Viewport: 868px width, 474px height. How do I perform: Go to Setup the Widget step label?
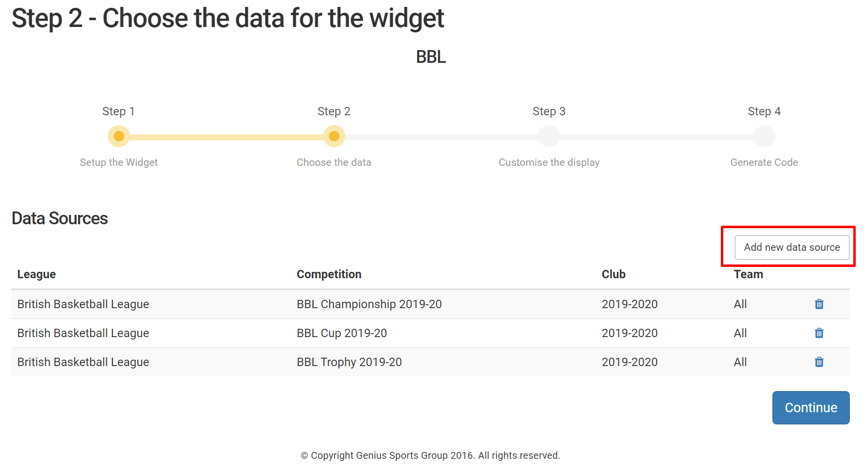(119, 162)
